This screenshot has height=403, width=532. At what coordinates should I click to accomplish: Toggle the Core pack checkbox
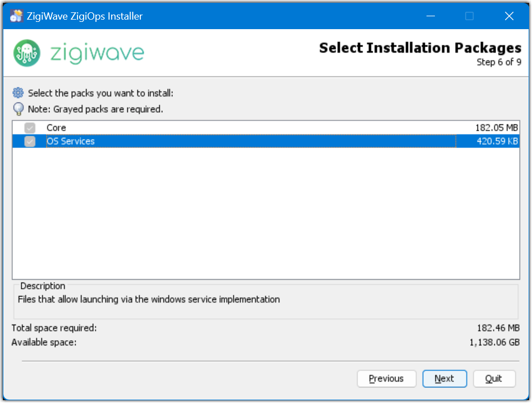(30, 128)
